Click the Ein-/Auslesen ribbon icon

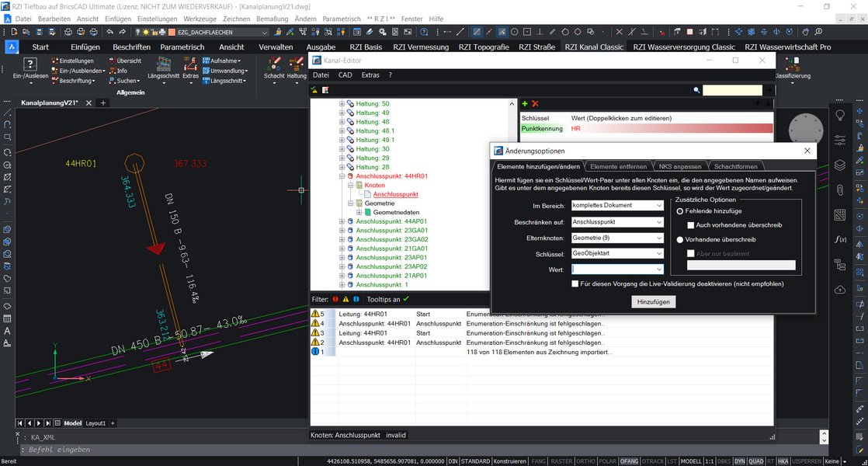click(30, 64)
